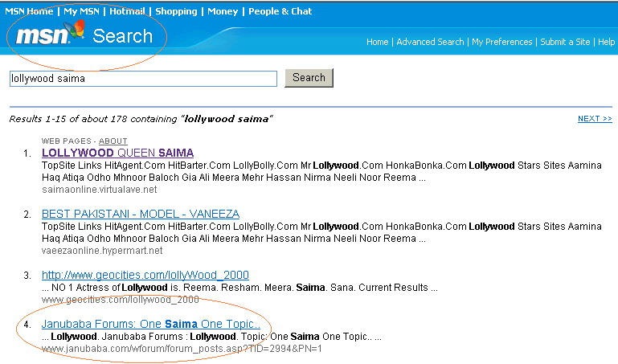Image resolution: width=618 pixels, height=364 pixels.
Task: Click the saimaonline.virtualave.net URL text
Action: pos(100,190)
